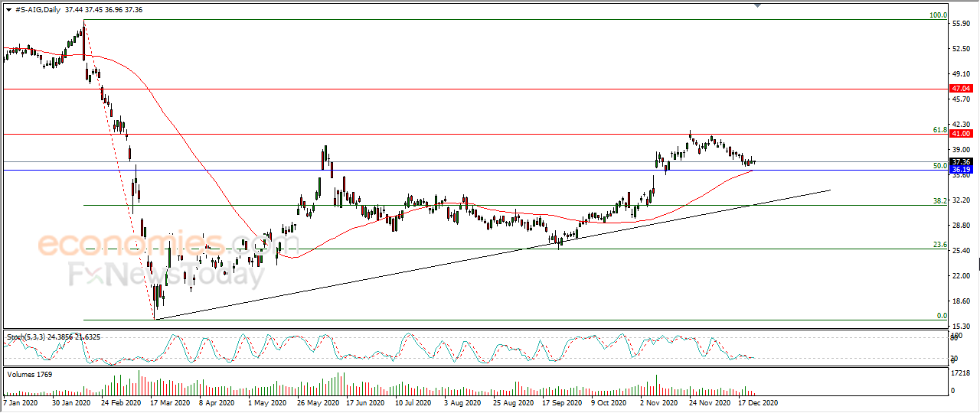The width and height of the screenshot is (980, 413).
Task: Click the Volumes 1769 indicator label
Action: click(27, 374)
